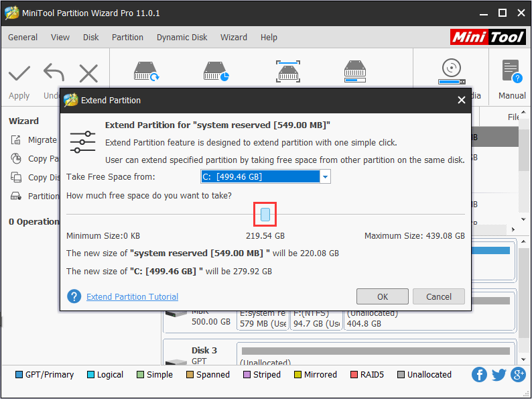
Task: Select the E:system reserved partition block
Action: [263, 320]
